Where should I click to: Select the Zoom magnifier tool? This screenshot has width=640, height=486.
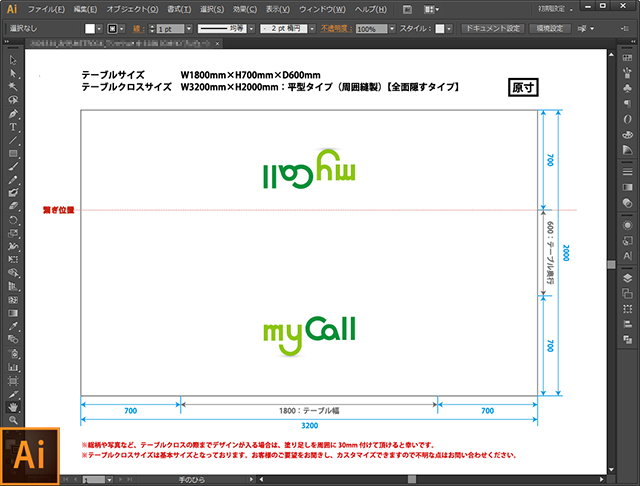click(x=13, y=419)
